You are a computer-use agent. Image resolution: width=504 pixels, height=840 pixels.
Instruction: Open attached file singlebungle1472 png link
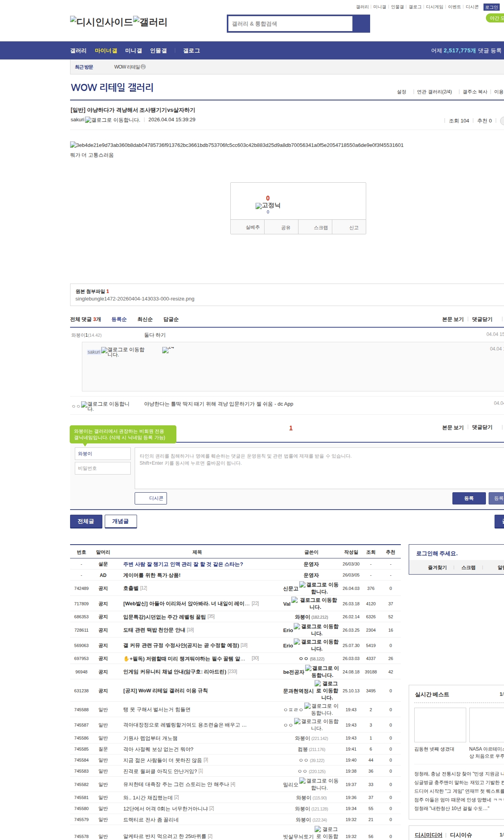click(135, 299)
